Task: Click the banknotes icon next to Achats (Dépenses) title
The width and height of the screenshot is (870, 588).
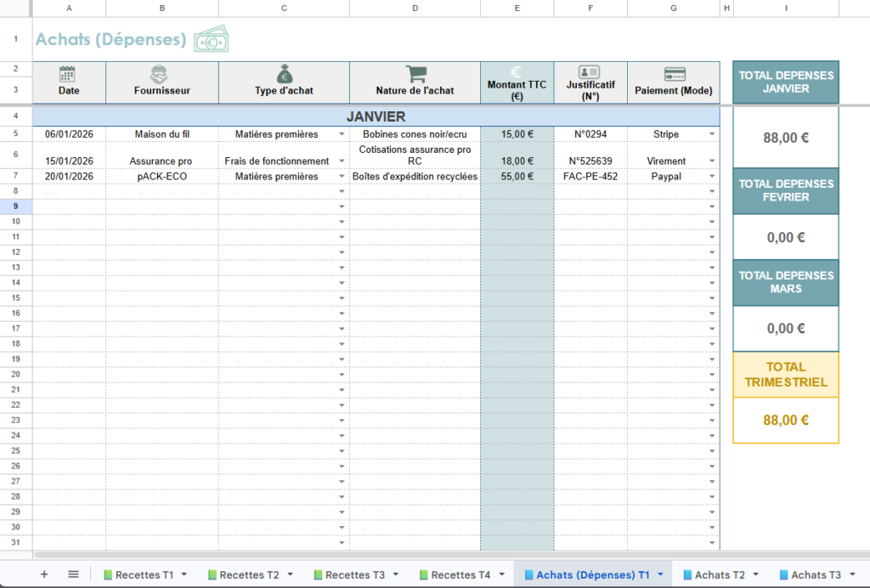Action: 211,39
